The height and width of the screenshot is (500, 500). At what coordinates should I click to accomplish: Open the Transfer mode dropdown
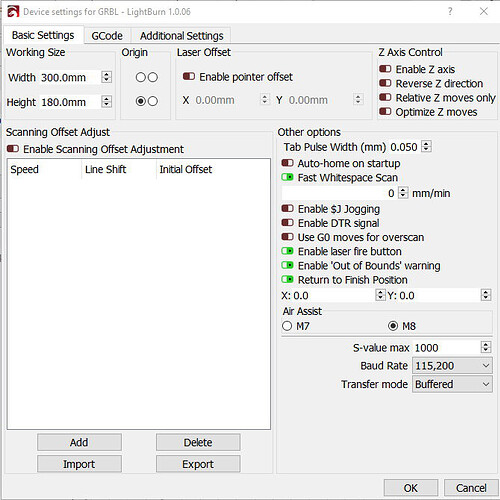point(452,384)
